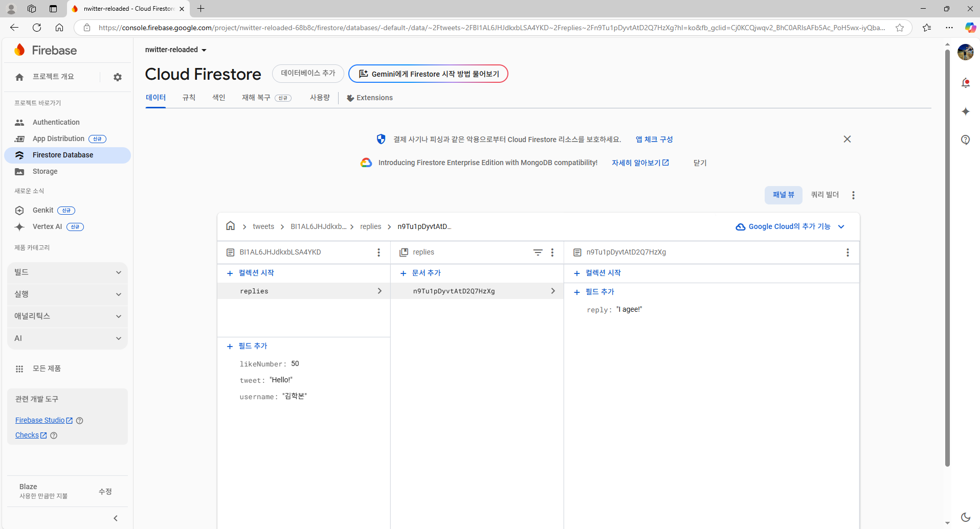Open Storage in sidebar

(68, 171)
